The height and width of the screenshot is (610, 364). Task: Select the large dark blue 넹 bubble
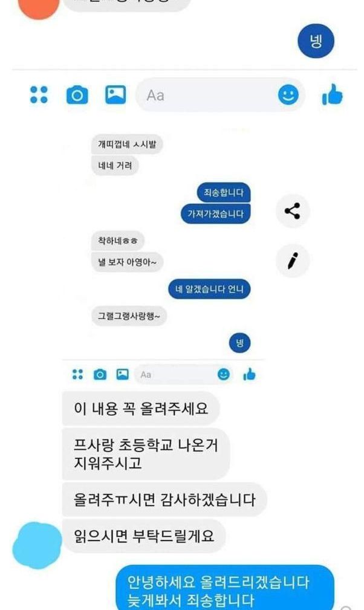tap(316, 41)
